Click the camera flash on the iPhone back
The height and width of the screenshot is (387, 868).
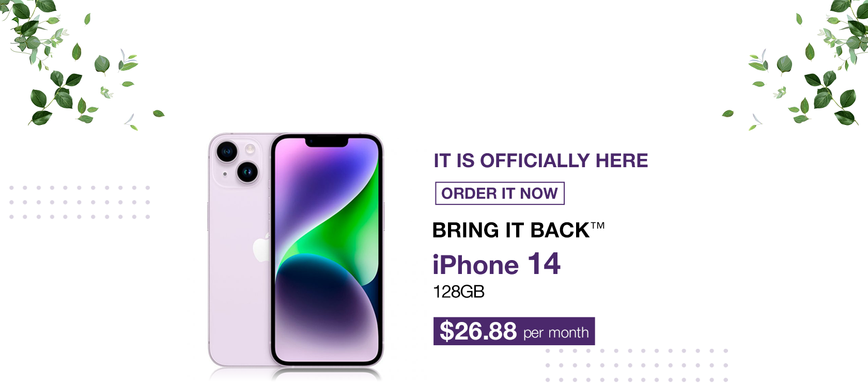tap(251, 150)
